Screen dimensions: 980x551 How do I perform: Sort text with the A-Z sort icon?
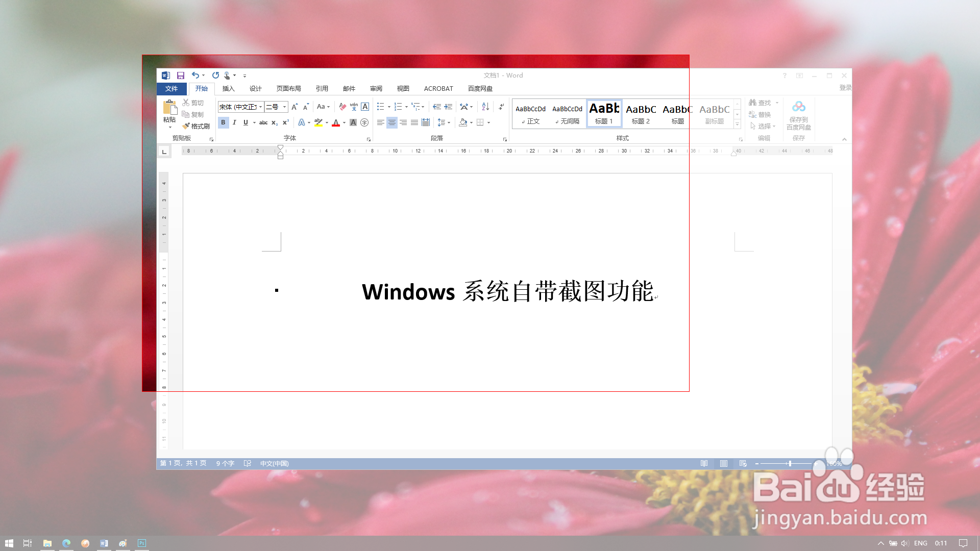click(x=485, y=107)
